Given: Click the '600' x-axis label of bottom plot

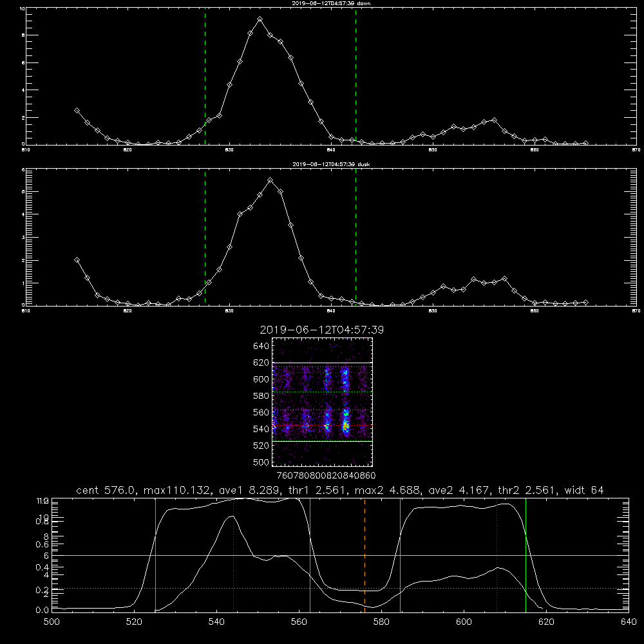Looking at the screenshot, I should click(464, 622).
